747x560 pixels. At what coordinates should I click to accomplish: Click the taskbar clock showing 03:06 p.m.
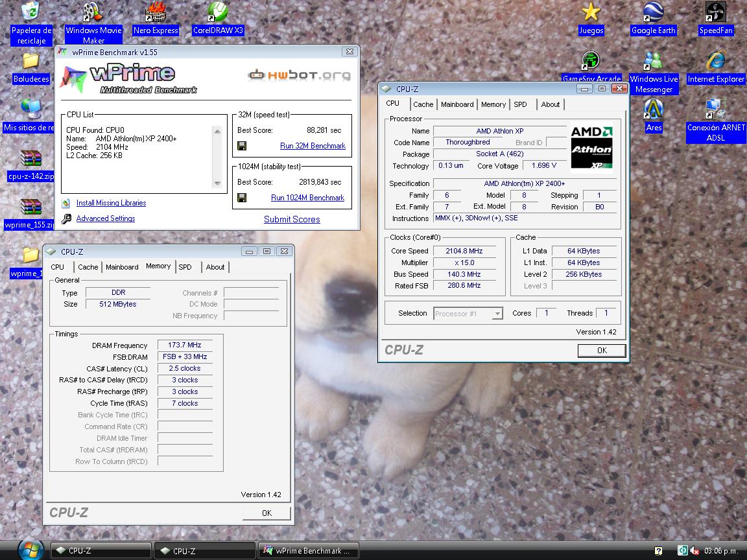tap(721, 551)
